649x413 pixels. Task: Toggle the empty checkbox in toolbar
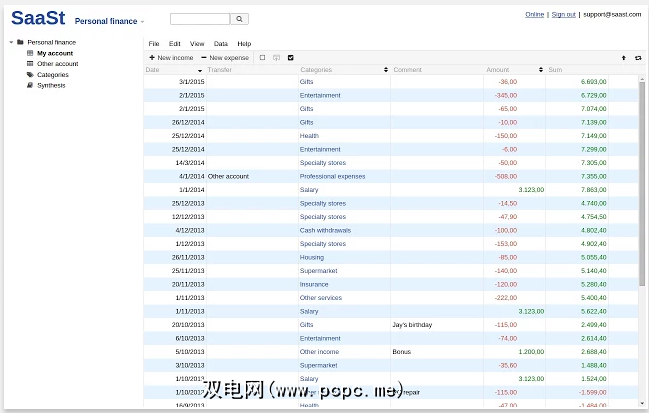pyautogui.click(x=262, y=58)
